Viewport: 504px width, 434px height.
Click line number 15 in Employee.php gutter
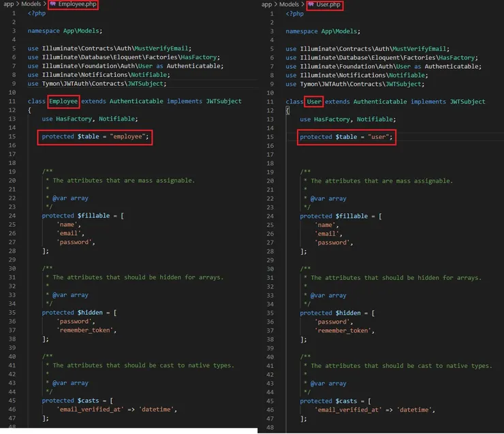(x=12, y=137)
